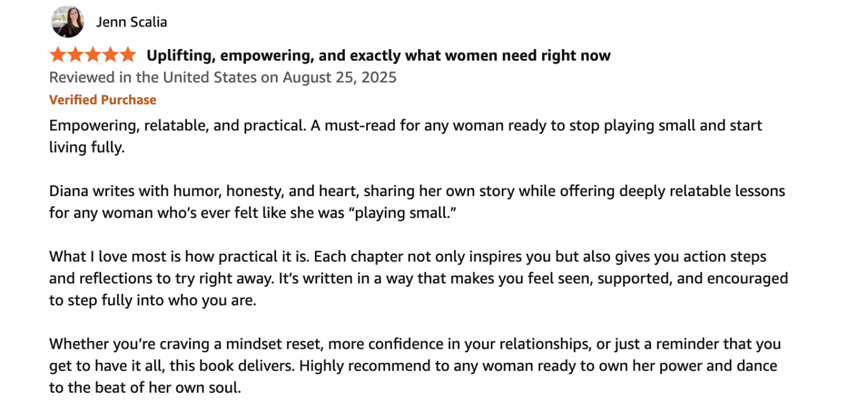
Task: Click the paragraph starting 'Empowering, relatable, and practical'
Action: pyautogui.click(x=406, y=136)
